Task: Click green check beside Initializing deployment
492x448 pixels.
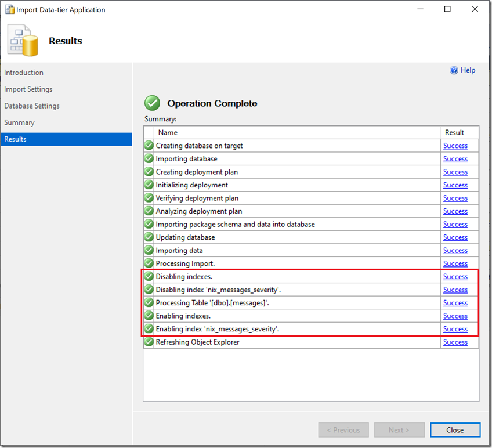Action: point(149,185)
